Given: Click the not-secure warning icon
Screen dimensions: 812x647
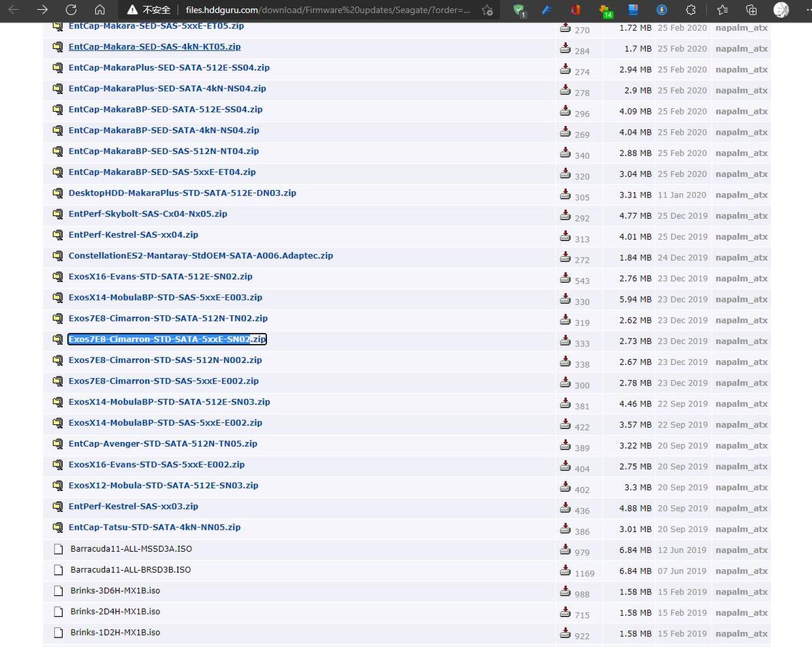Looking at the screenshot, I should point(133,10).
